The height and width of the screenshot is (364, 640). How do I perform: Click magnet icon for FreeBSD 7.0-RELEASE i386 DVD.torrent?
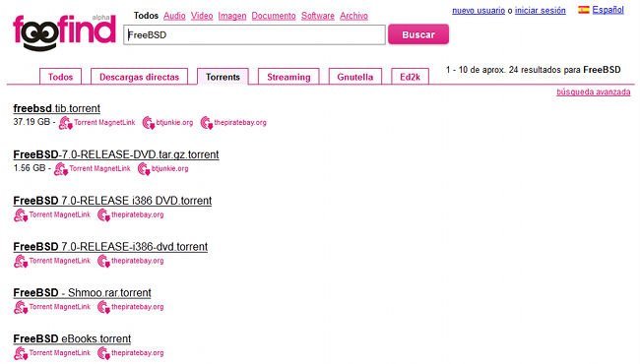(21, 214)
